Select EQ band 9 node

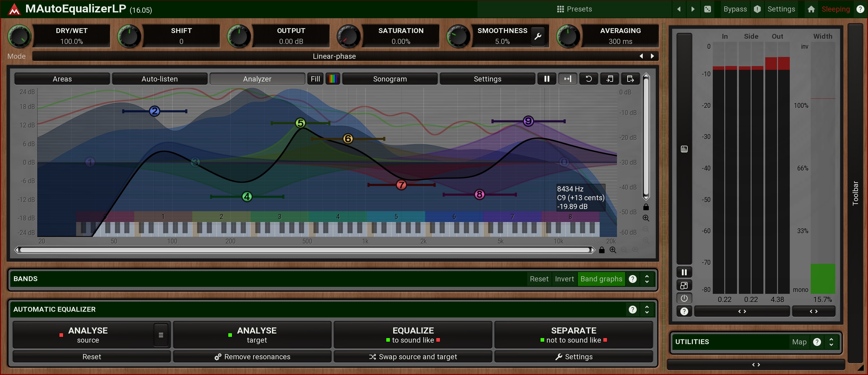pos(528,121)
